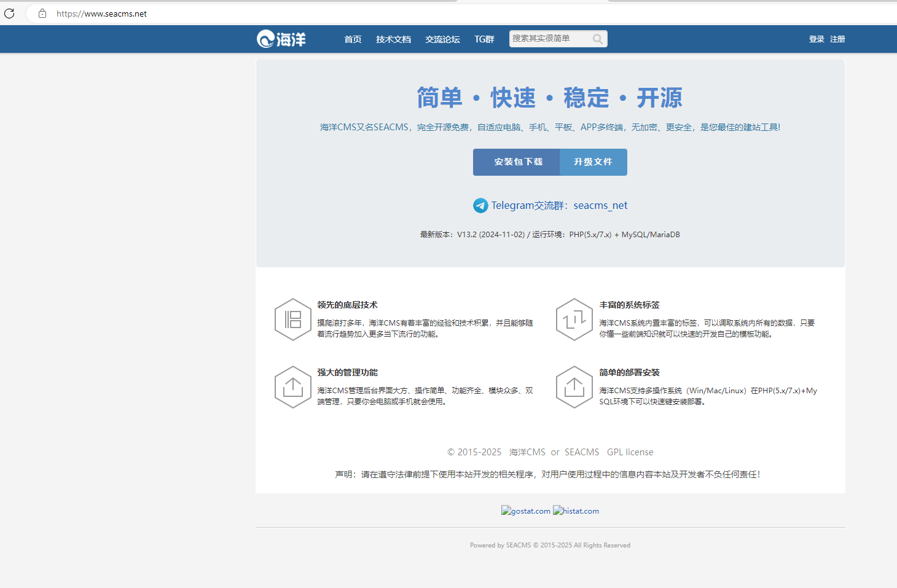Click the Telegram paper plane icon
The image size is (897, 588).
(x=480, y=206)
